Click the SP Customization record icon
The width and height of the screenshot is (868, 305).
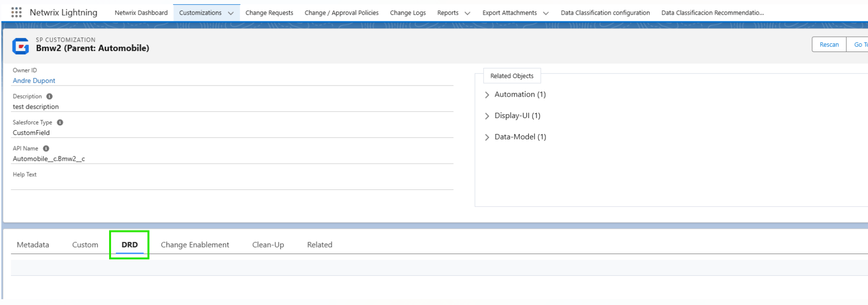coord(20,46)
